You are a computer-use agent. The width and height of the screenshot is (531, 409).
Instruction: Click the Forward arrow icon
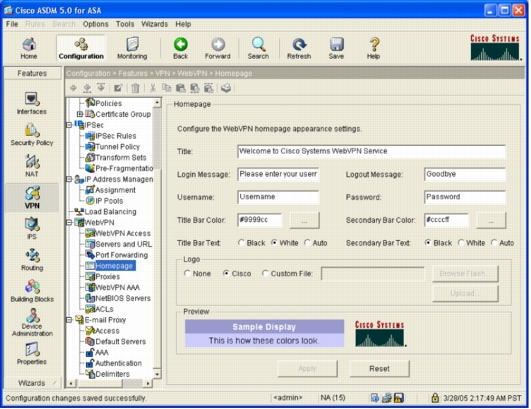pos(217,48)
